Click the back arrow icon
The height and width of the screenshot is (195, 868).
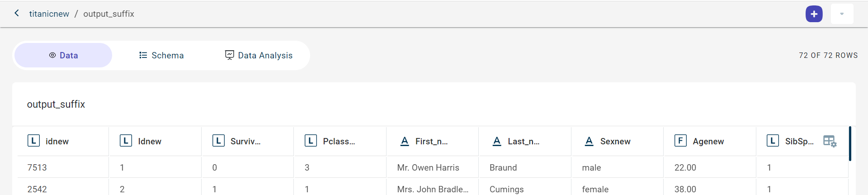[x=17, y=13]
